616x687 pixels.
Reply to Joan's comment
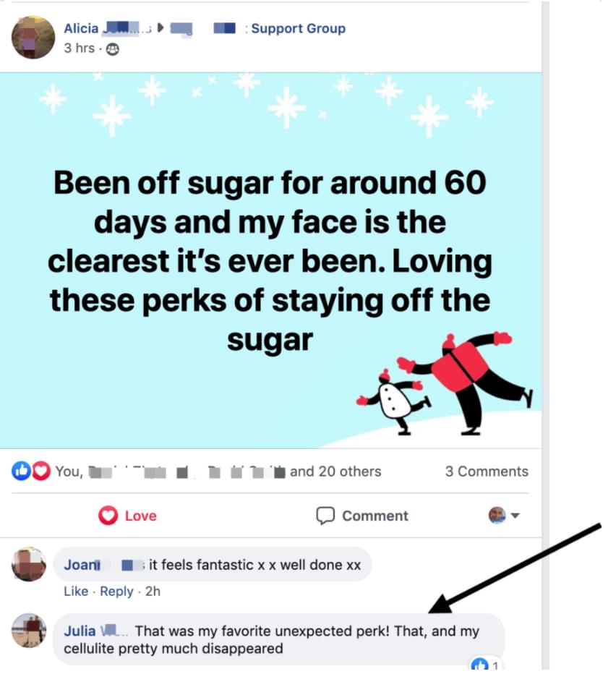point(116,592)
